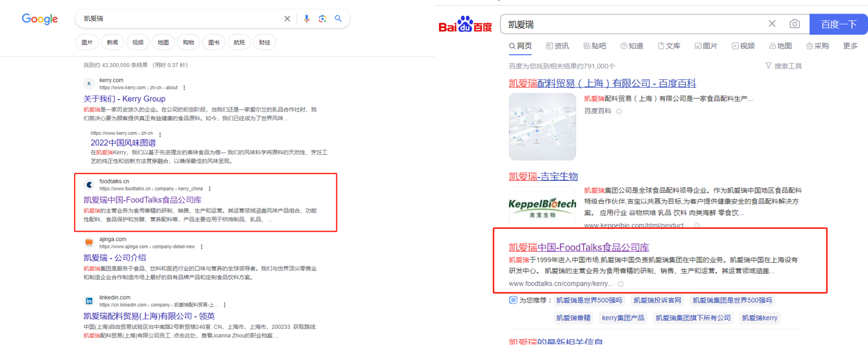The width and height of the screenshot is (868, 345).
Task: Select suggestion 凯爱瑞kerry
Action: pyautogui.click(x=759, y=318)
